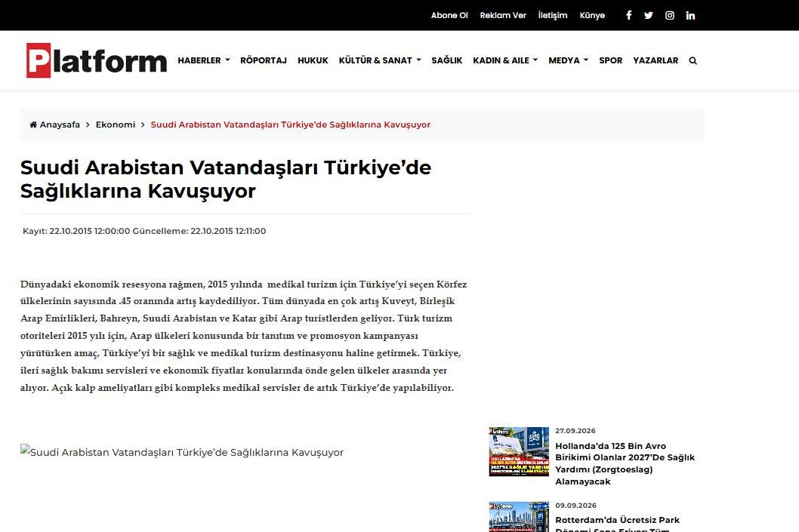
Task: Expand the HABERLER dropdown menu
Action: click(204, 60)
